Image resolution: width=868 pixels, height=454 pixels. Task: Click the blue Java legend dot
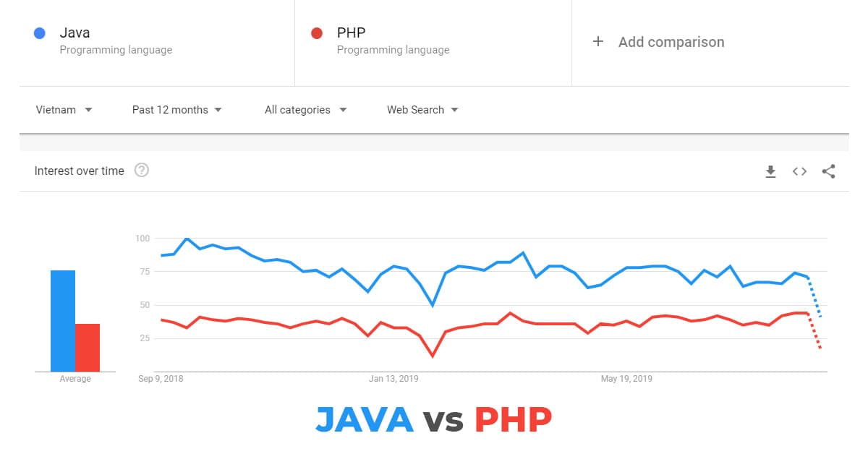(39, 32)
